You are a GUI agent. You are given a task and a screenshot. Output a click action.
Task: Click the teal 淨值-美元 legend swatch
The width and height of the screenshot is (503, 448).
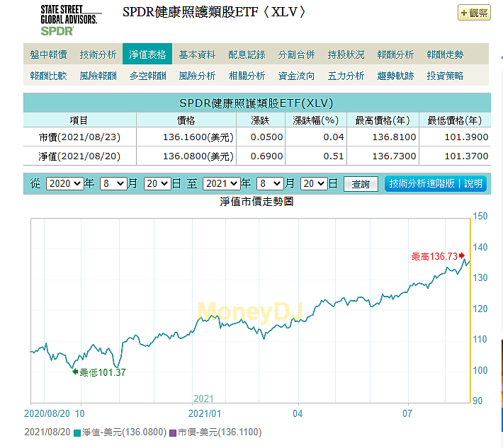click(x=77, y=433)
